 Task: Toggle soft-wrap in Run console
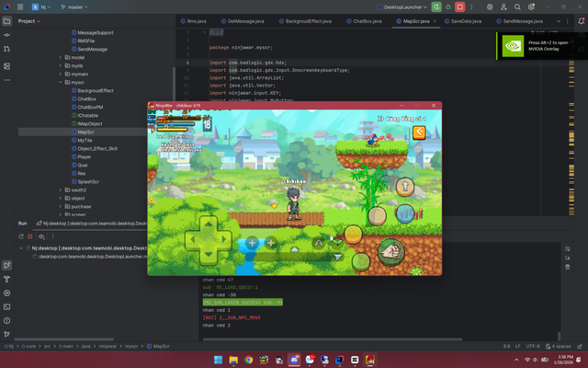tap(568, 249)
